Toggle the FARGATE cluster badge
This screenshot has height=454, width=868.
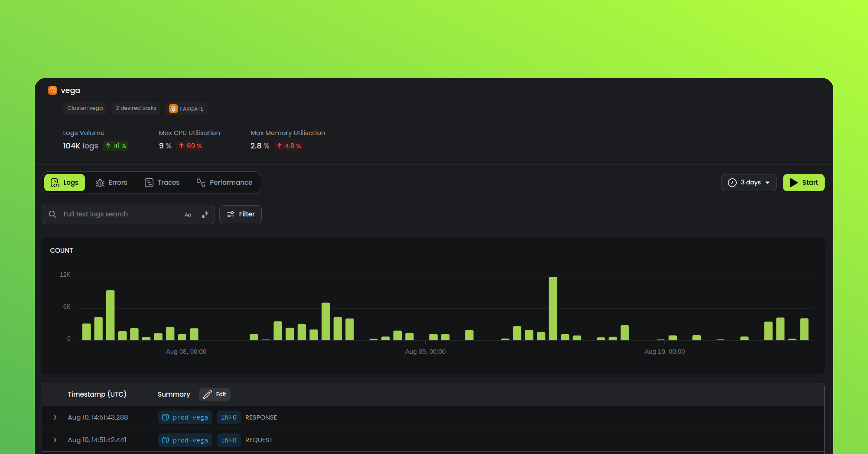tap(187, 108)
